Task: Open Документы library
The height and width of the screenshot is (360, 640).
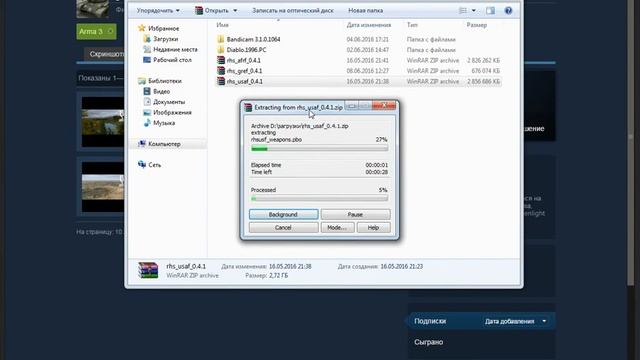Action: [x=169, y=102]
